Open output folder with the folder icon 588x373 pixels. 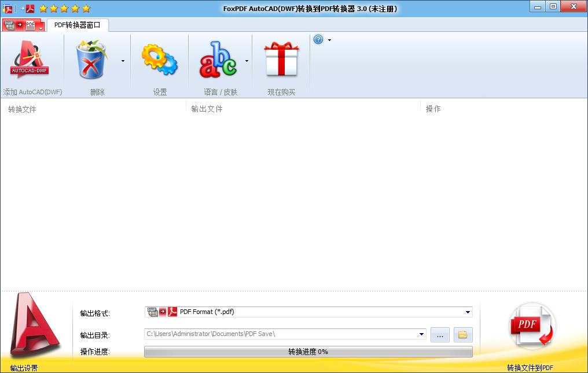462,334
